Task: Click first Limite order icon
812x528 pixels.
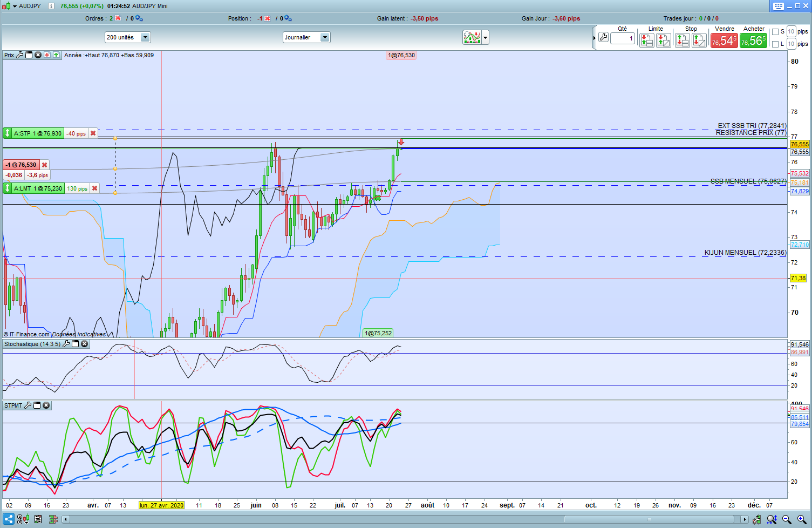Action: point(646,40)
